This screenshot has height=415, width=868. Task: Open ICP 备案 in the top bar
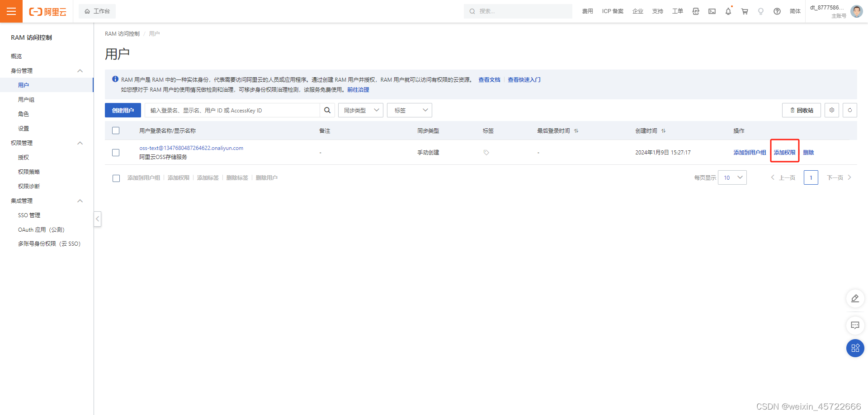[613, 11]
